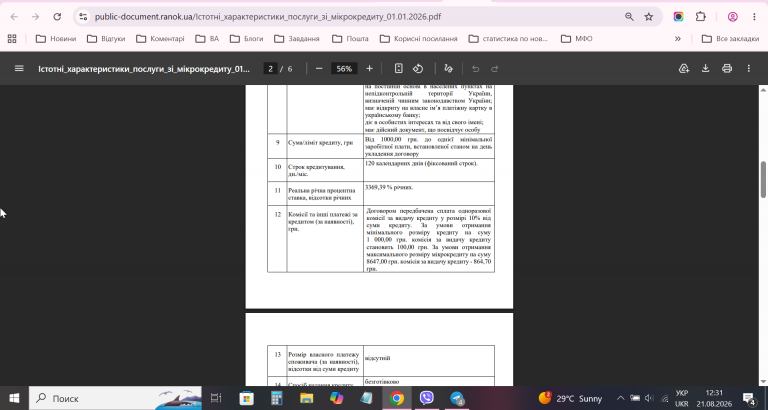This screenshot has width=768, height=410.
Task: Click the page number field
Action: coord(270,69)
